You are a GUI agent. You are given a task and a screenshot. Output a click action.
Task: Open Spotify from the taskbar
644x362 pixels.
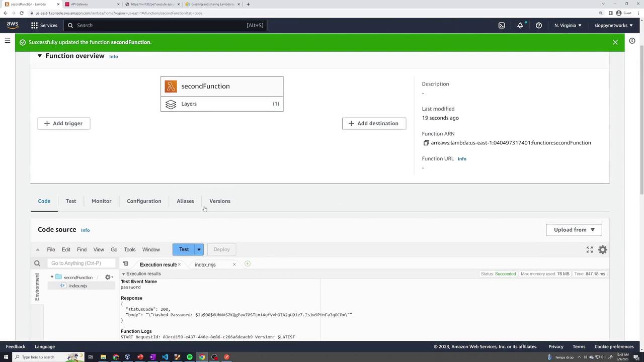[190, 357]
